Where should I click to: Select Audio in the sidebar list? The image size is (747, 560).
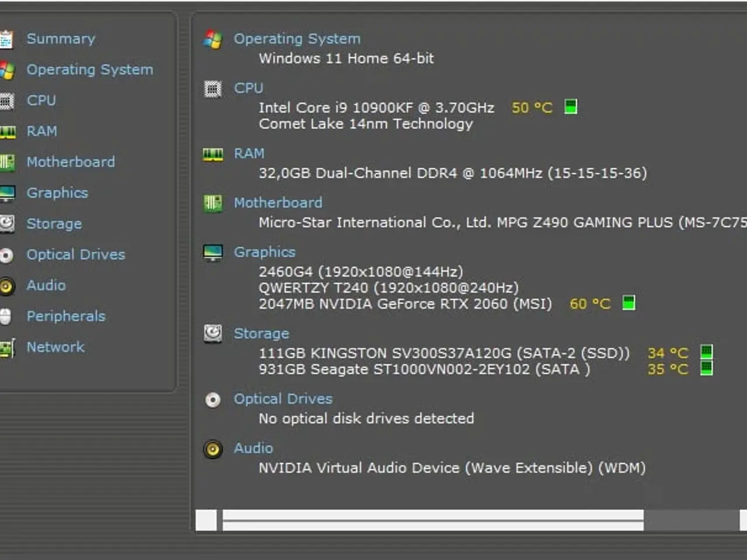click(46, 285)
